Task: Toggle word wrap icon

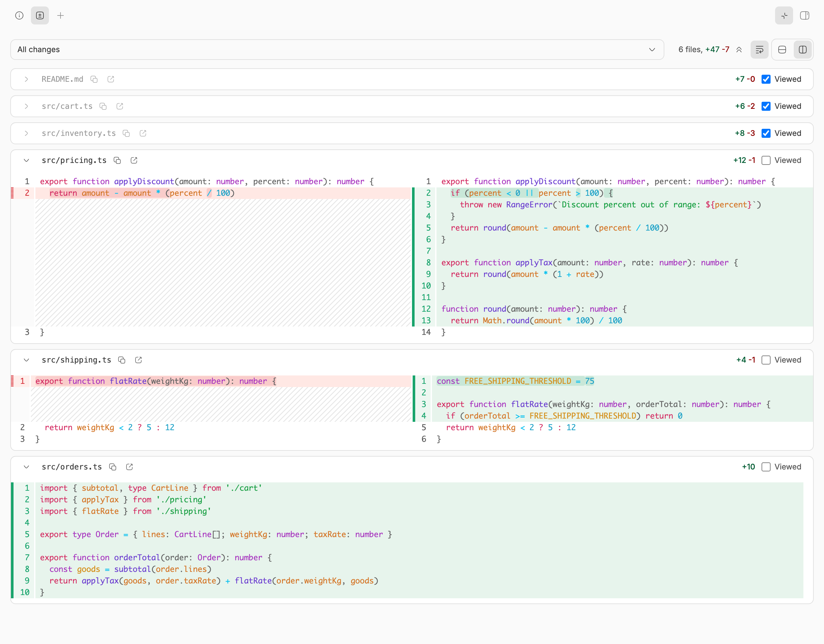Action: tap(760, 50)
